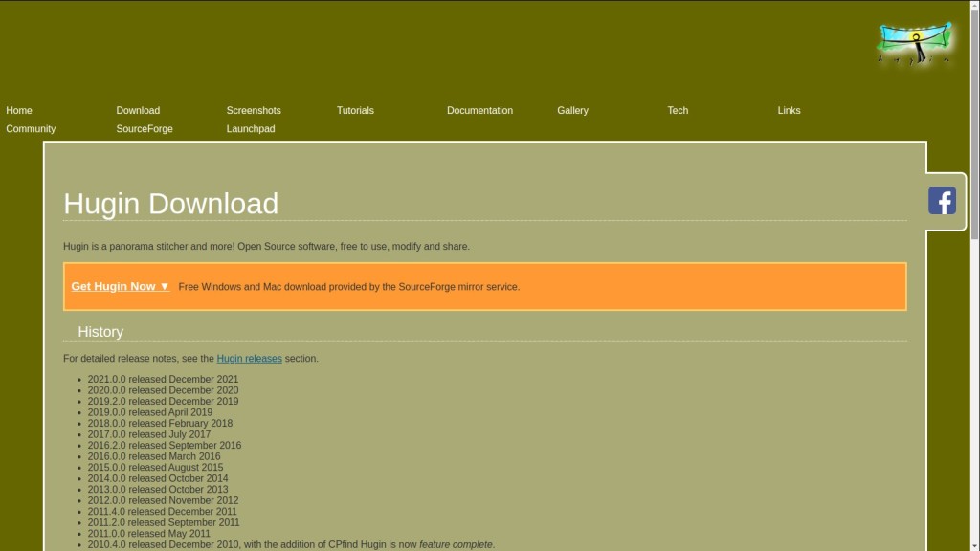Click the '2021.0.0 released December 2021' entry
Image resolution: width=980 pixels, height=551 pixels.
tap(163, 379)
